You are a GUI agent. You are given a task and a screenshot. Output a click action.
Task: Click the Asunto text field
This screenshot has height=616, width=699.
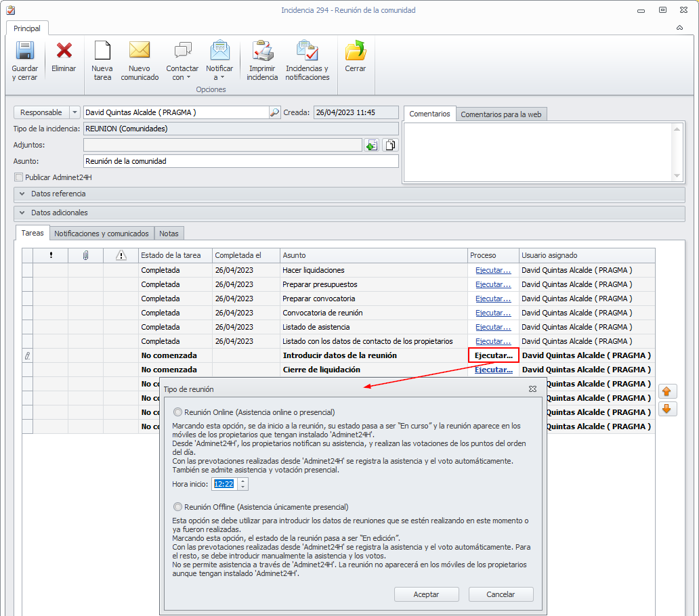[240, 161]
